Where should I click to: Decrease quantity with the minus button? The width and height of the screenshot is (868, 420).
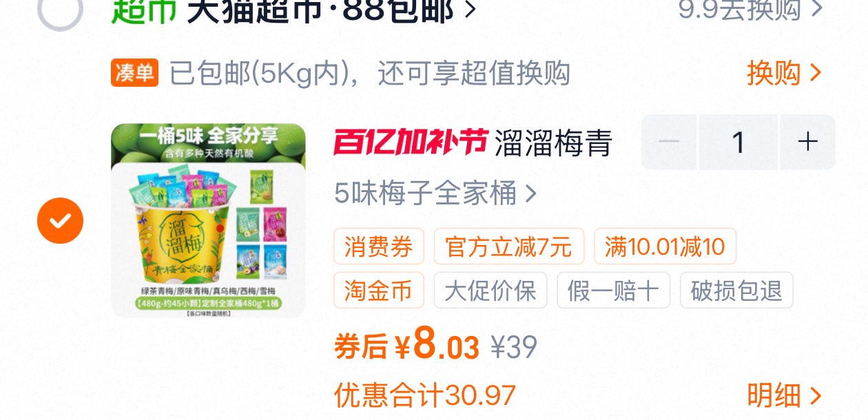(x=669, y=142)
